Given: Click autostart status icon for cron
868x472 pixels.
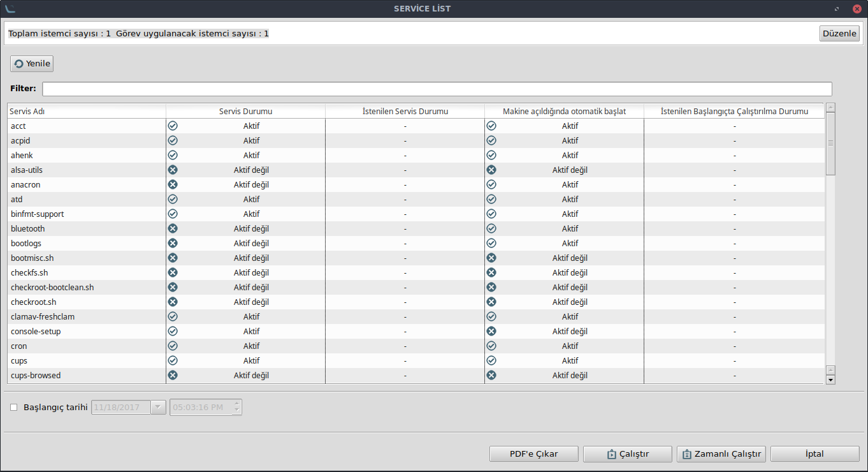Looking at the screenshot, I should click(491, 346).
